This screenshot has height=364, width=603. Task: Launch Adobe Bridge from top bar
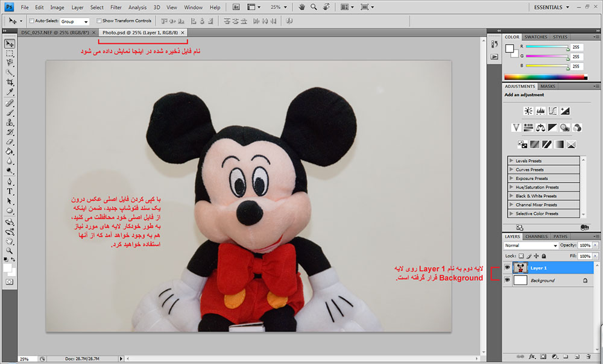pyautogui.click(x=236, y=7)
